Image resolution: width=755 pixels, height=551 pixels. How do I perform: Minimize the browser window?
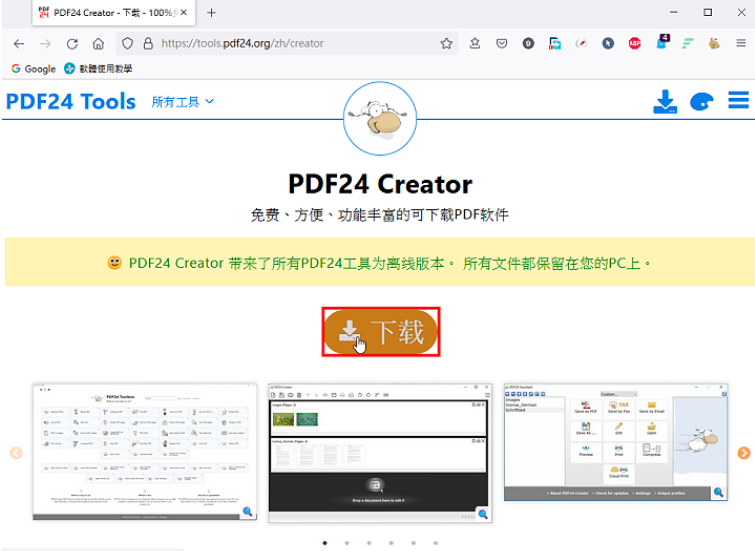point(674,13)
